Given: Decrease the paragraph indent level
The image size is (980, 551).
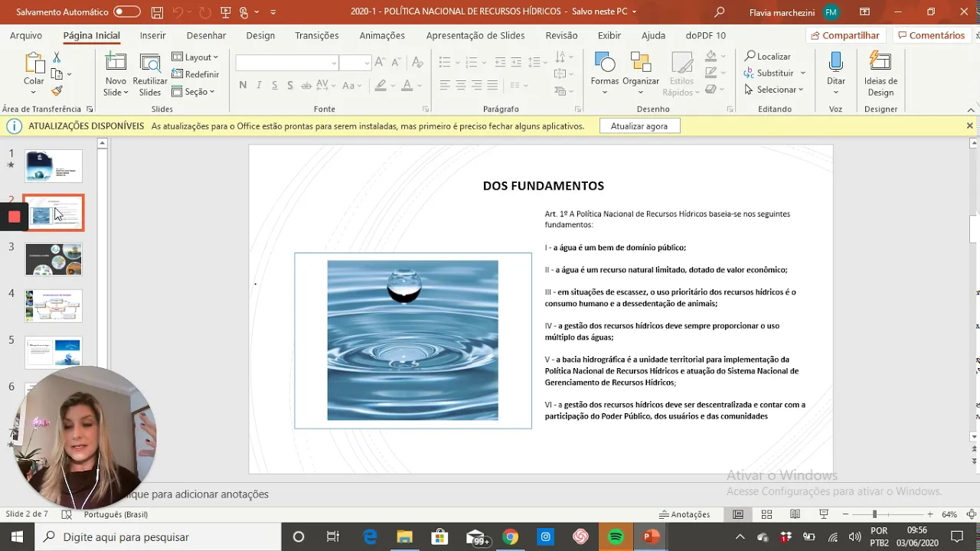Looking at the screenshot, I should (500, 63).
